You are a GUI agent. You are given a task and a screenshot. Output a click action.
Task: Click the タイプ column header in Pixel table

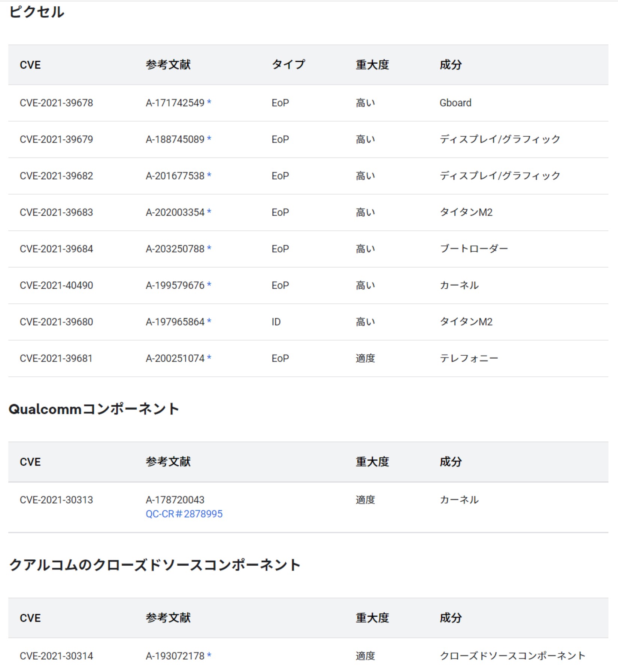288,64
